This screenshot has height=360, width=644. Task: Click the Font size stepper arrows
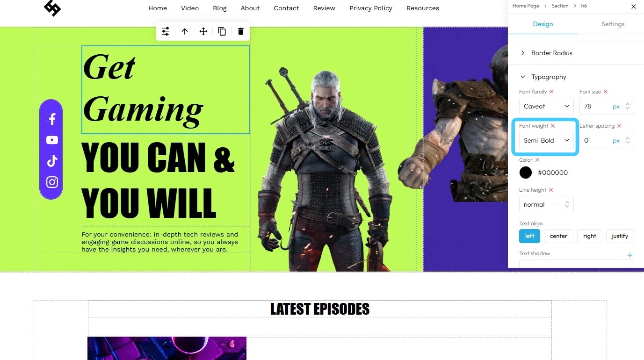point(628,106)
